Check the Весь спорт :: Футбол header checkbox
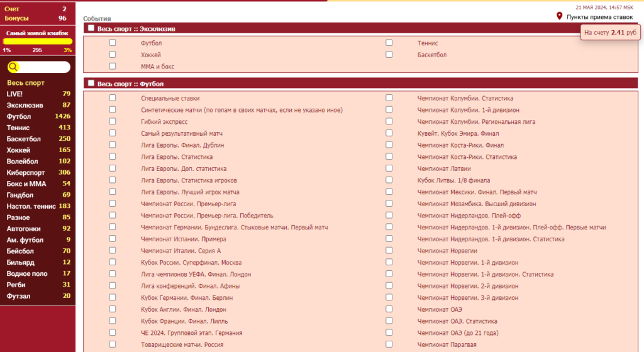The height and width of the screenshot is (352, 644). pyautogui.click(x=91, y=83)
